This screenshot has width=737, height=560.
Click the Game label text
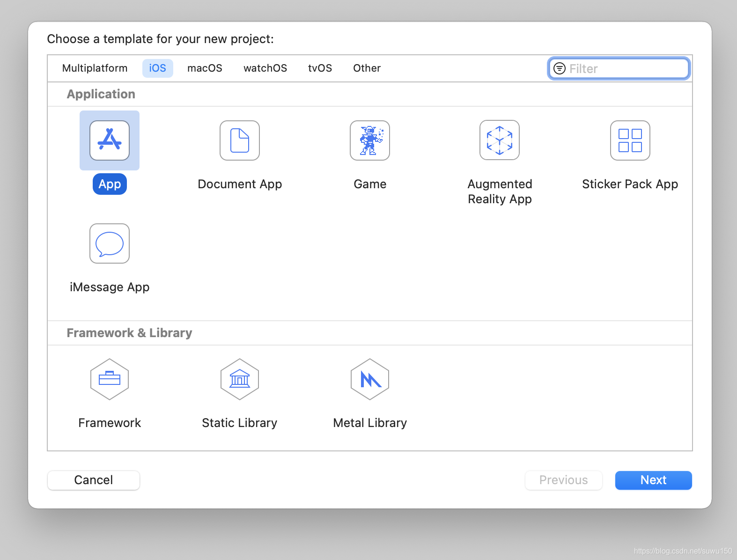[370, 184]
